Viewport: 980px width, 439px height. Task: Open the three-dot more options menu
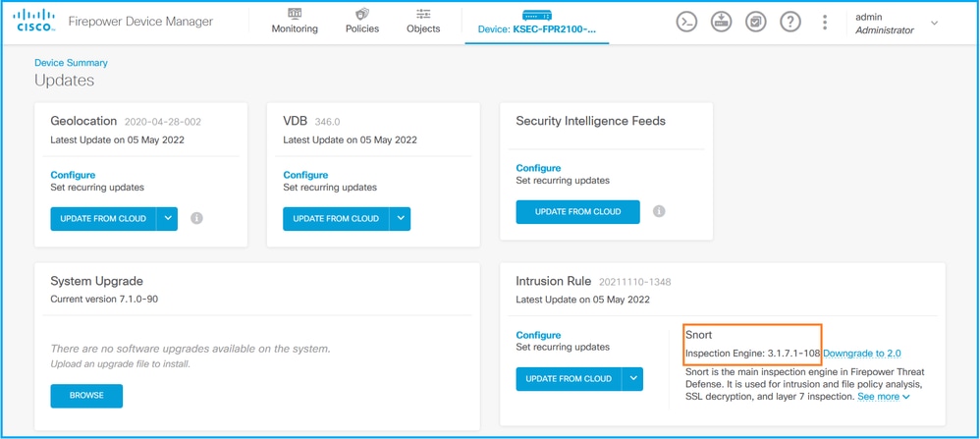pos(825,23)
